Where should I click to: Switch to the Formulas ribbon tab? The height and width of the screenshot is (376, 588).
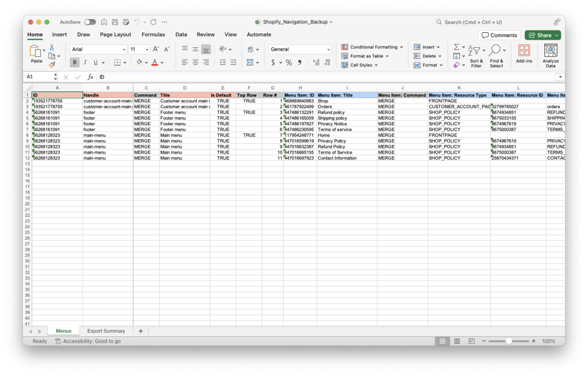153,34
